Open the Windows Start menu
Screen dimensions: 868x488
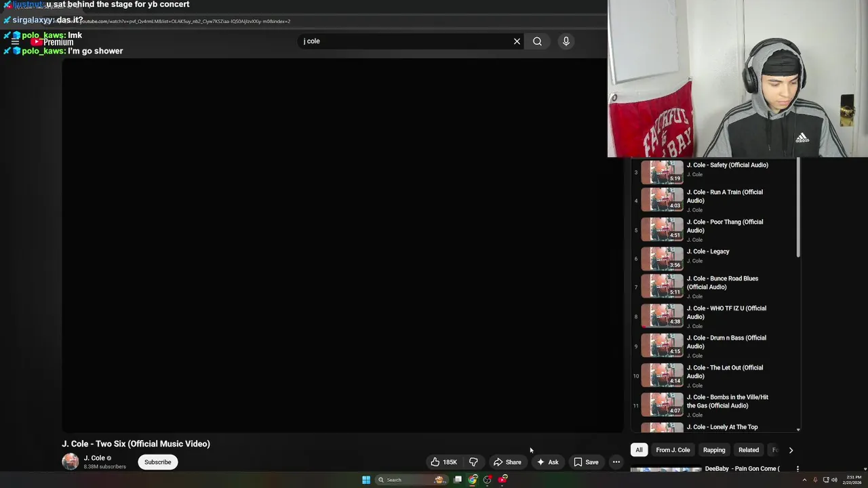pos(366,480)
